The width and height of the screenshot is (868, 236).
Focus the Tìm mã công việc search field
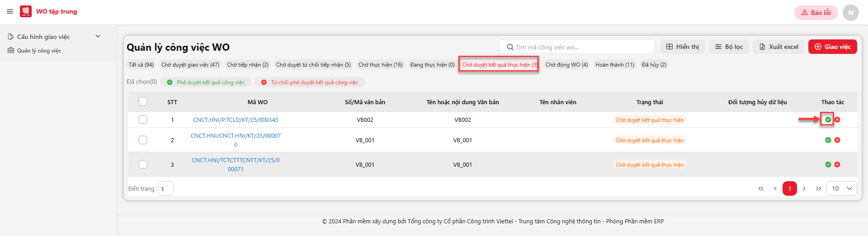(x=577, y=47)
